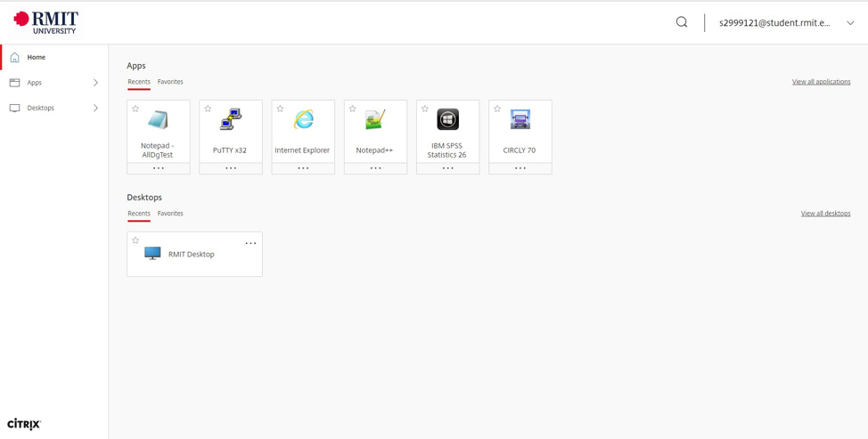Click the search magnifier icon
The height and width of the screenshot is (439, 868).
682,22
